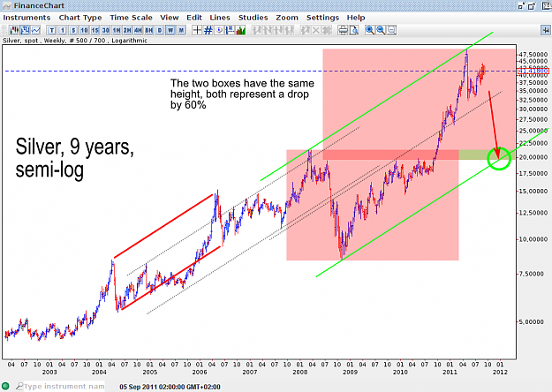Select the line chart type icon
Viewport: 552px width, 392px height.
(35, 31)
